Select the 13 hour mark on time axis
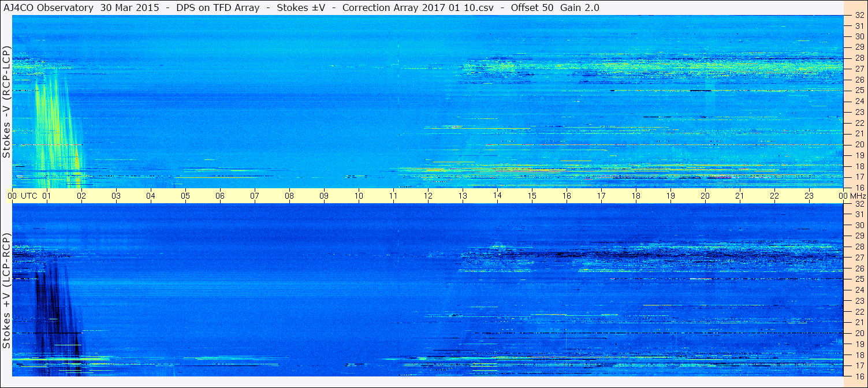This screenshot has width=868, height=388. pos(463,196)
